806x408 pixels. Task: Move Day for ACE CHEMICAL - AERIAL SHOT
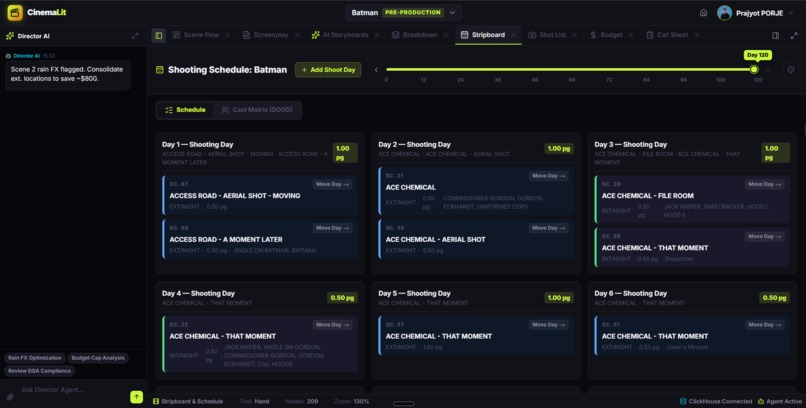[548, 228]
